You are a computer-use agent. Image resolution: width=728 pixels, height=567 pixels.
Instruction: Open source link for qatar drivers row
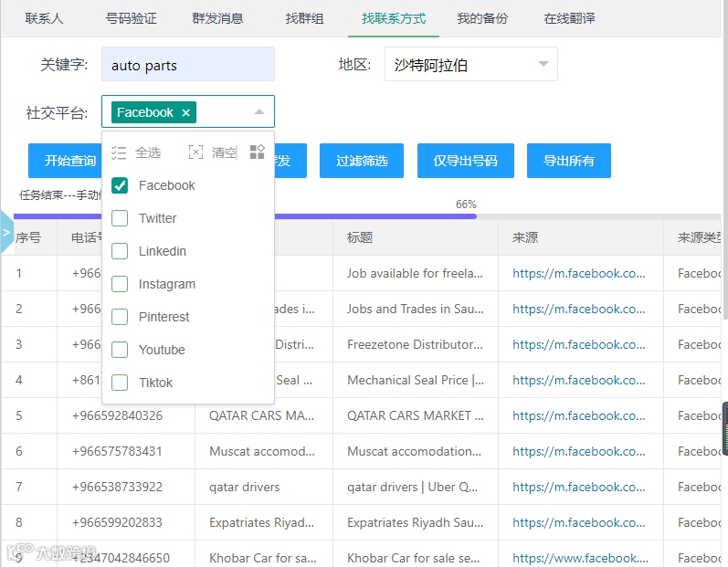578,487
